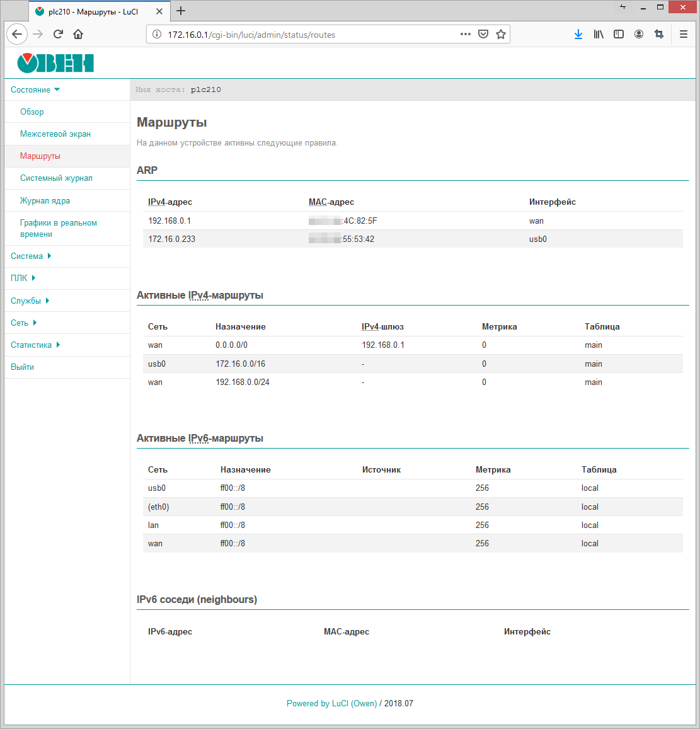Screen dimensions: 700x729
Task: Open page actions three-dots menu
Action: (466, 35)
